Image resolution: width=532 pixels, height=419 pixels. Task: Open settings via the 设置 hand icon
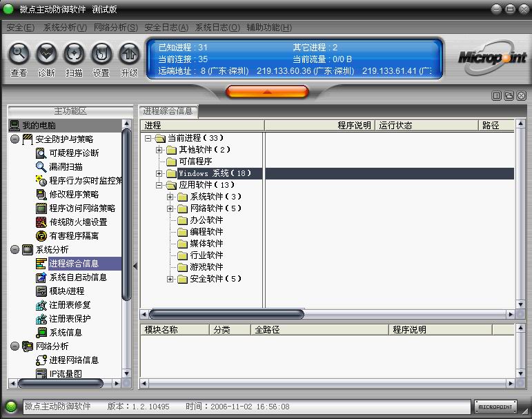pyautogui.click(x=101, y=54)
